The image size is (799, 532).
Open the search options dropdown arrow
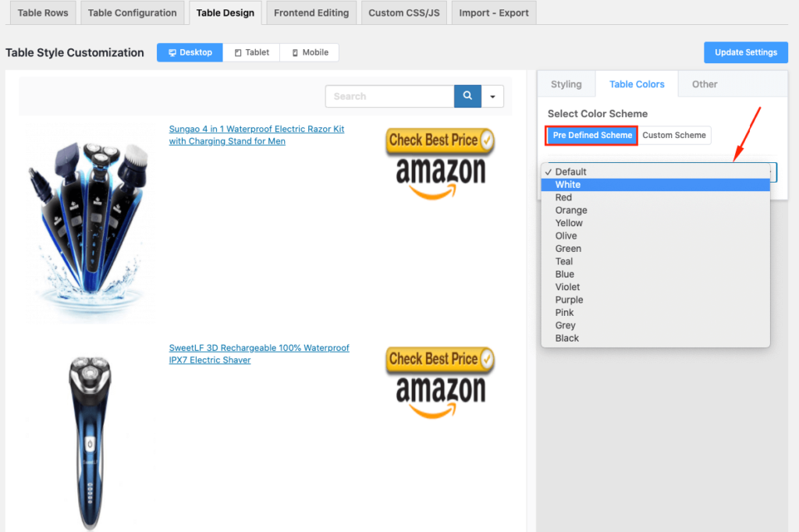click(x=492, y=97)
